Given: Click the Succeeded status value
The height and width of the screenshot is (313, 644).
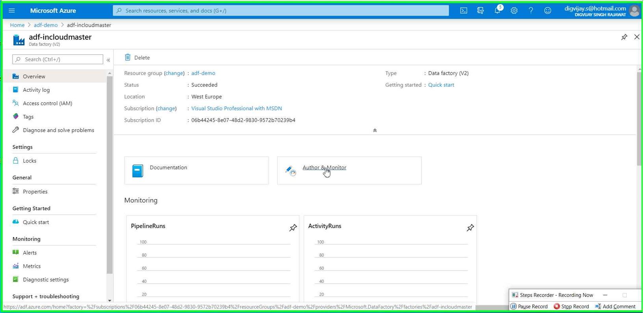Looking at the screenshot, I should (204, 85).
